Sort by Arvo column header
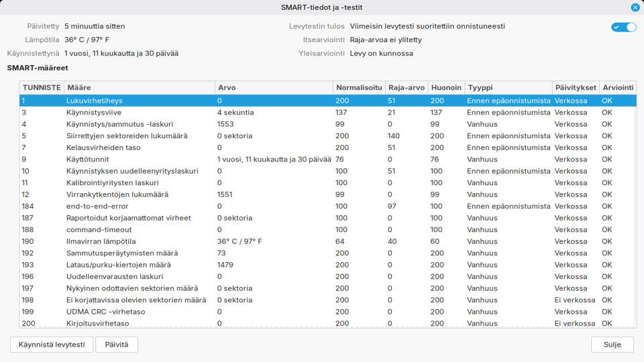 tap(274, 87)
